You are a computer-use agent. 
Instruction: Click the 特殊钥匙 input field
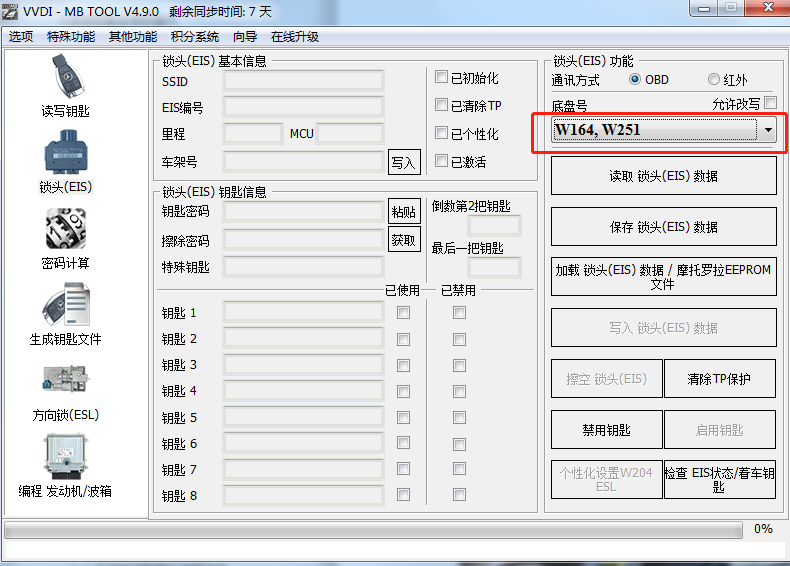click(303, 267)
